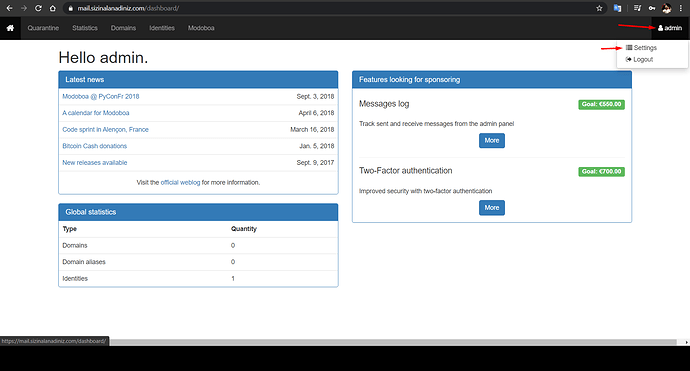690x371 pixels.
Task: Click the horizontal scrollbar at bottom
Action: (393, 342)
